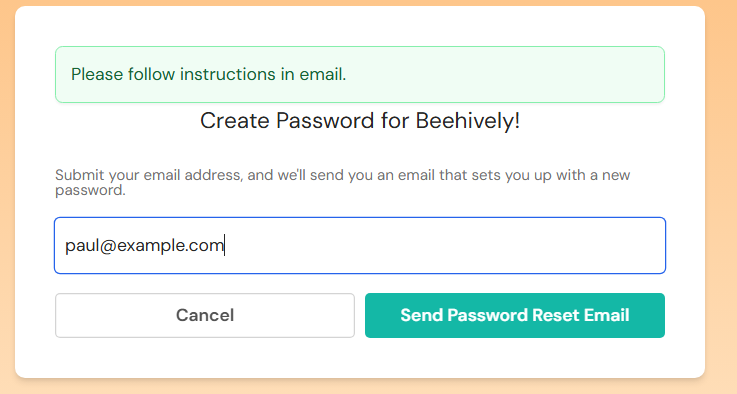Click the phrase 'new' ending the description's first line
Screen dimensions: 737x394
click(616, 175)
